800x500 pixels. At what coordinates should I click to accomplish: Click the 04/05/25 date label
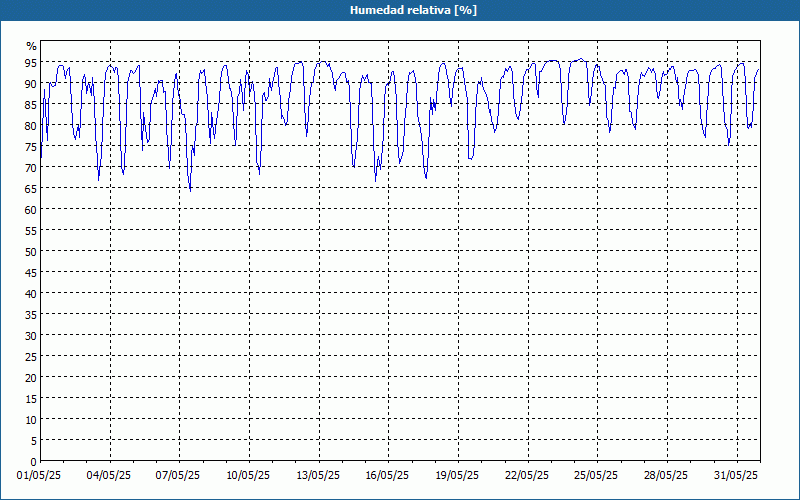(109, 476)
